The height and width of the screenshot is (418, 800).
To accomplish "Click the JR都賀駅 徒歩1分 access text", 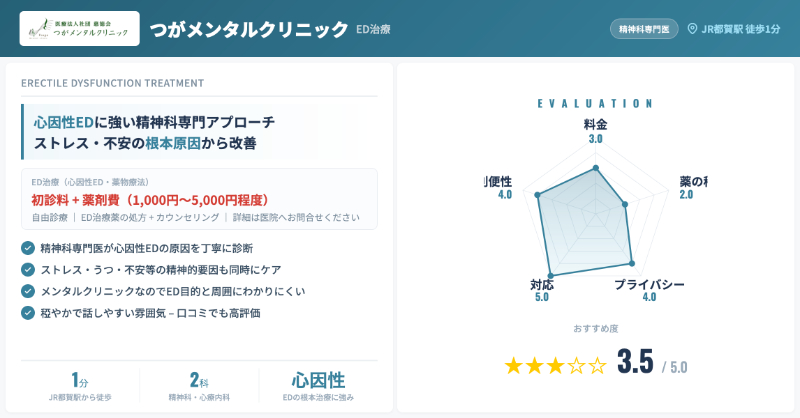I will coord(741,29).
